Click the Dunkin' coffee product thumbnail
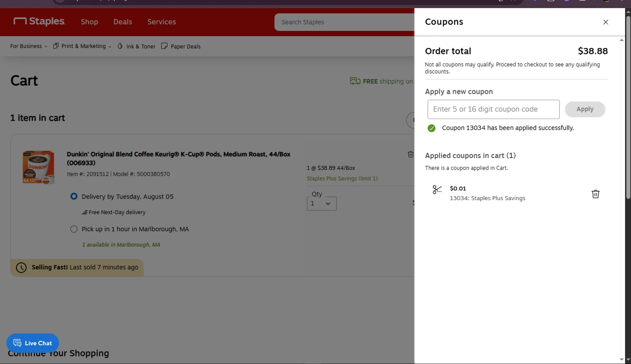Image resolution: width=631 pixels, height=364 pixels. point(38,167)
